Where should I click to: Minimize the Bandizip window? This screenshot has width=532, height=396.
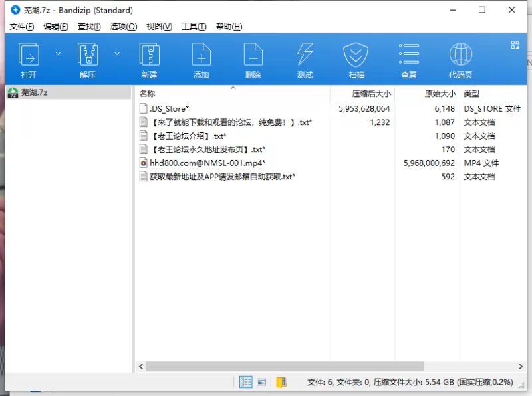453,10
